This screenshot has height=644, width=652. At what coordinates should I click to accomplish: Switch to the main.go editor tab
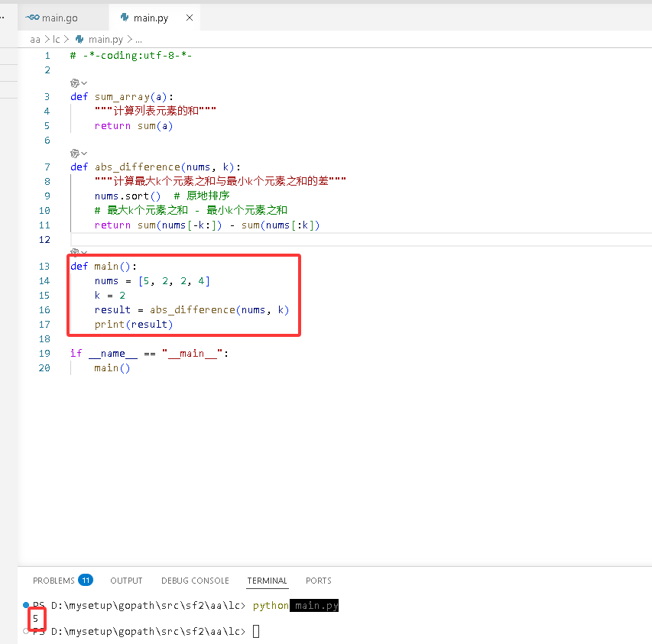tap(63, 18)
